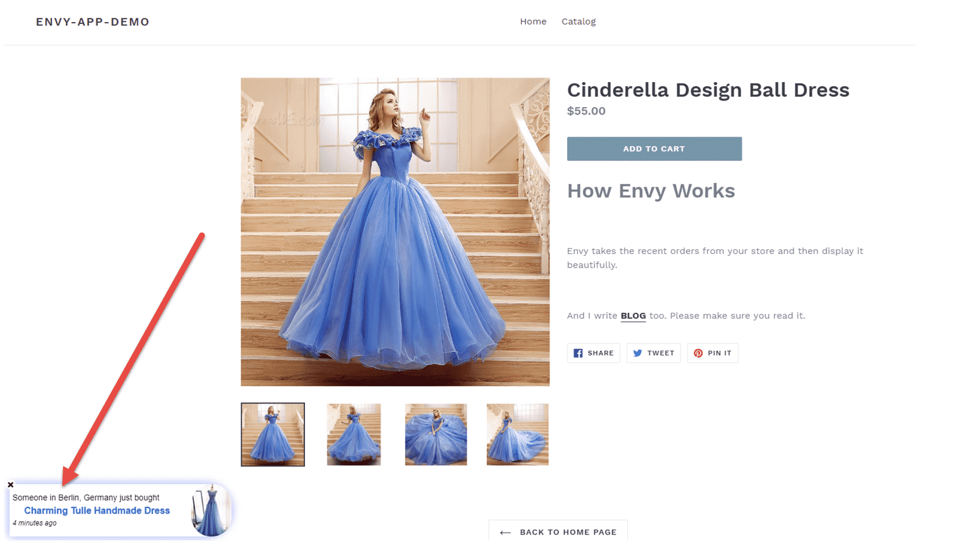Open the Home menu item
This screenshot has height=551, width=980.
(x=533, y=21)
